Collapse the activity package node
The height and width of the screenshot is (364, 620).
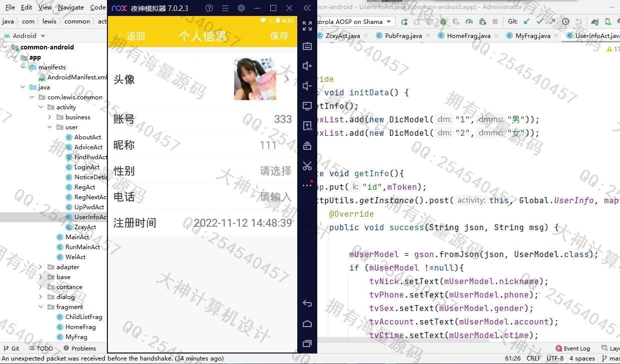tap(41, 107)
